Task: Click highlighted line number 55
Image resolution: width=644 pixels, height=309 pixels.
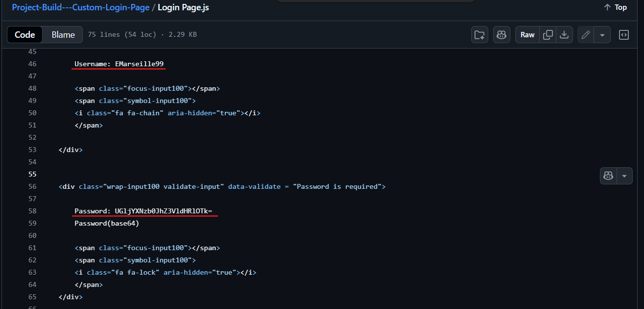Action: [x=32, y=174]
